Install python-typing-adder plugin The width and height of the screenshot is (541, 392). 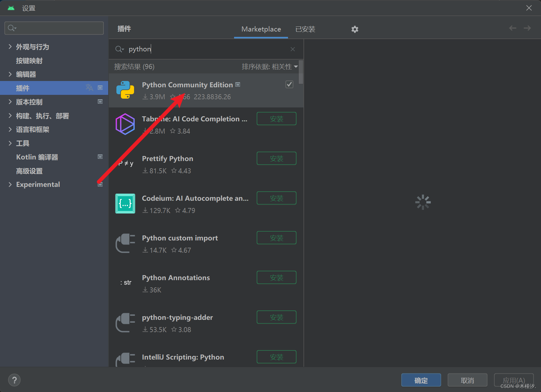click(x=277, y=317)
